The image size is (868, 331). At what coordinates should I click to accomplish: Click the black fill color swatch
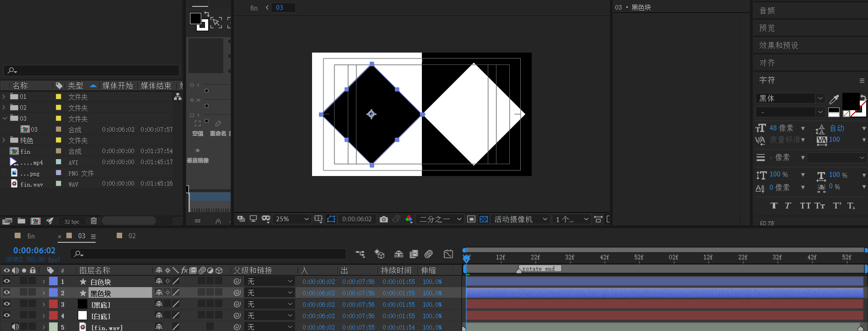tap(850, 101)
